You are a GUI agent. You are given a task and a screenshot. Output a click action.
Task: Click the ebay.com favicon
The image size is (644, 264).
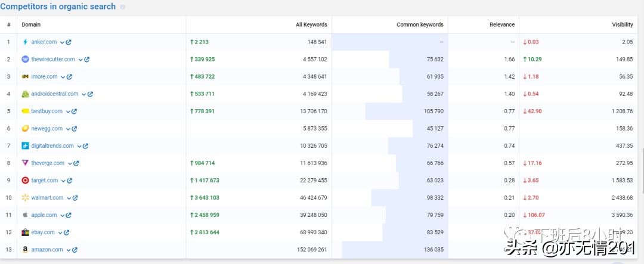pyautogui.click(x=25, y=232)
